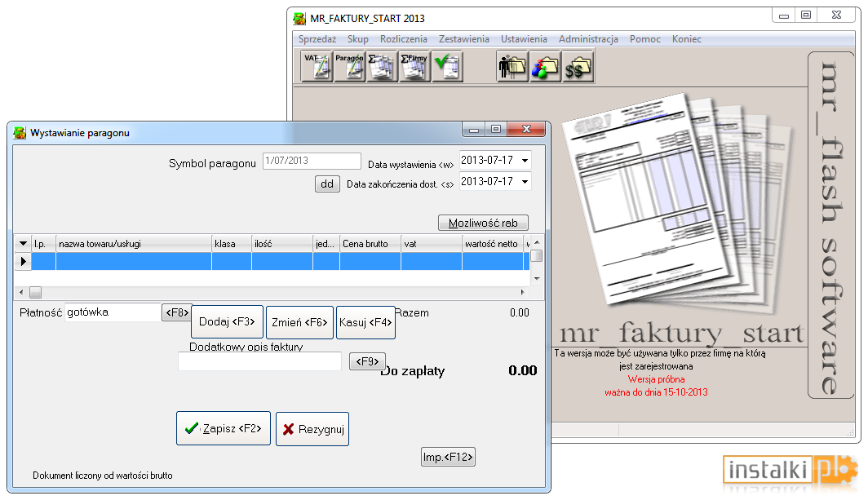The image size is (868, 500).
Task: Open the goods folder toolbar icon
Action: [x=545, y=66]
